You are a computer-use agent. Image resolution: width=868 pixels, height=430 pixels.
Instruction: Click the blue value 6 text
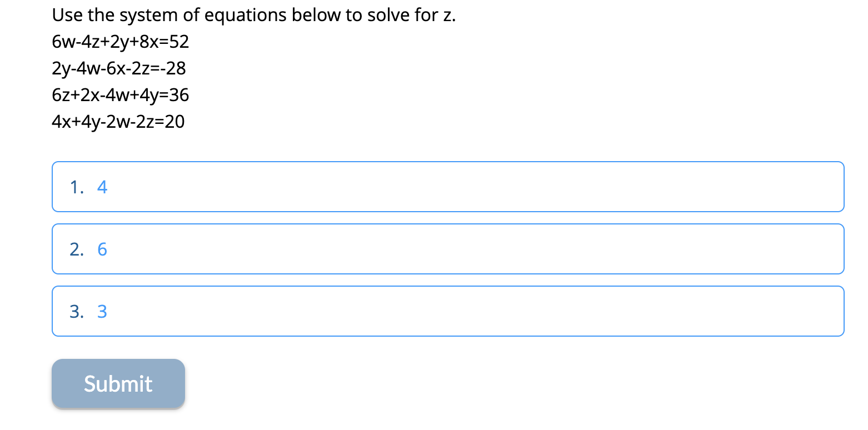coord(102,249)
